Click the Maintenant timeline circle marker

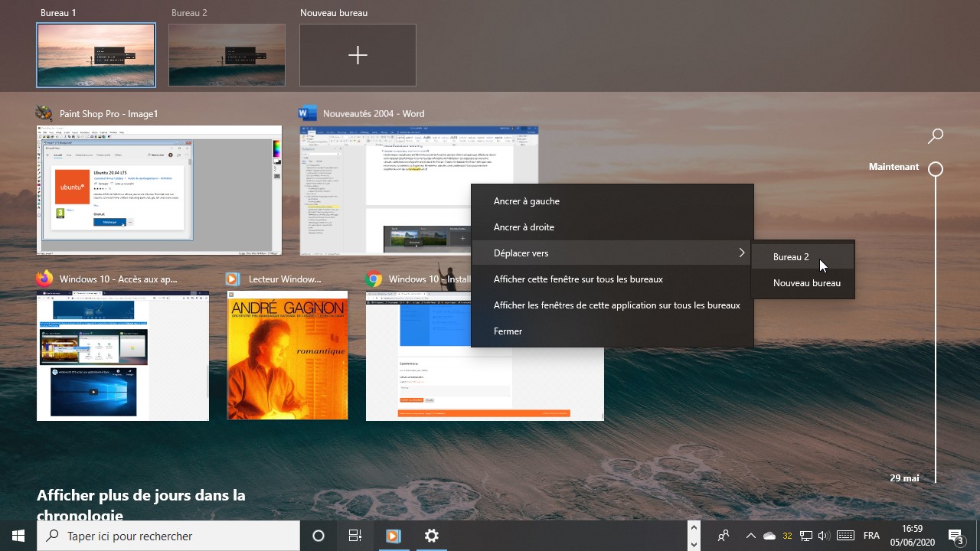click(936, 169)
